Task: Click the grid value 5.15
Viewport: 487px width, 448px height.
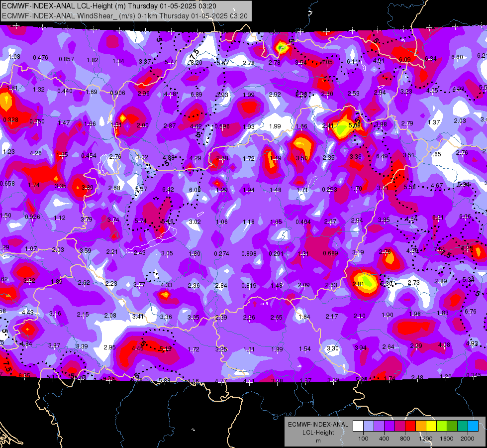Action: [165, 349]
